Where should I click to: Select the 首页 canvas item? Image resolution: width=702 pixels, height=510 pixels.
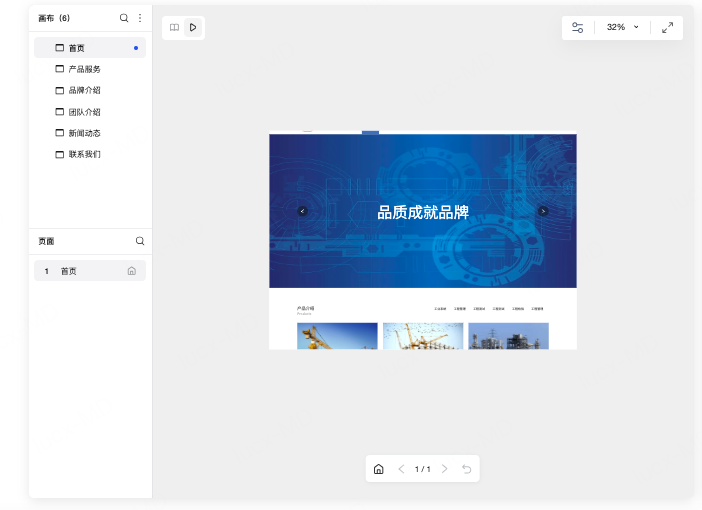tap(90, 48)
